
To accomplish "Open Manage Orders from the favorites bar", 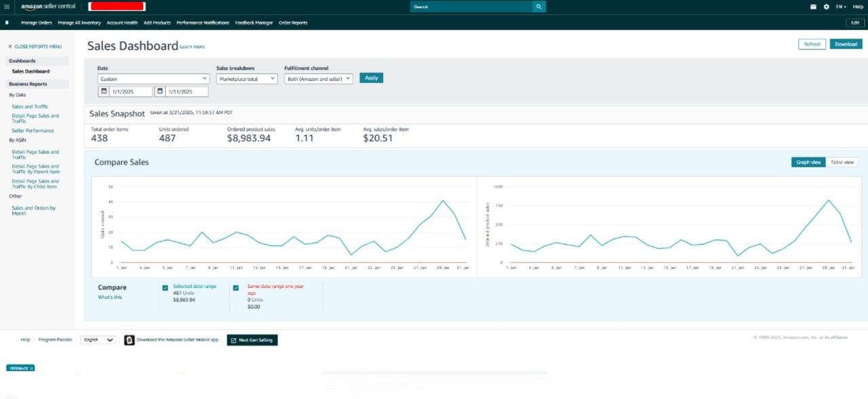I will pos(37,22).
